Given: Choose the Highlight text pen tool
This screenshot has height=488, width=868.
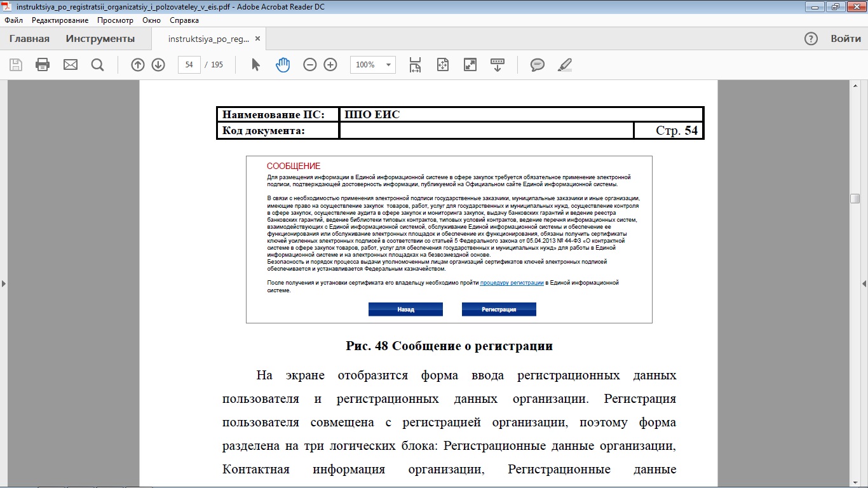Looking at the screenshot, I should 564,65.
